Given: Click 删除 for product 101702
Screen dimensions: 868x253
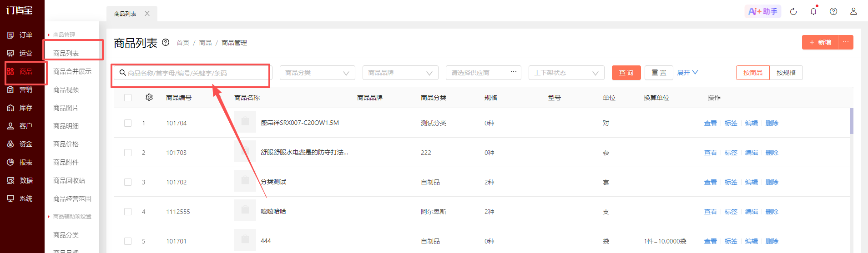Looking at the screenshot, I should pos(772,182).
